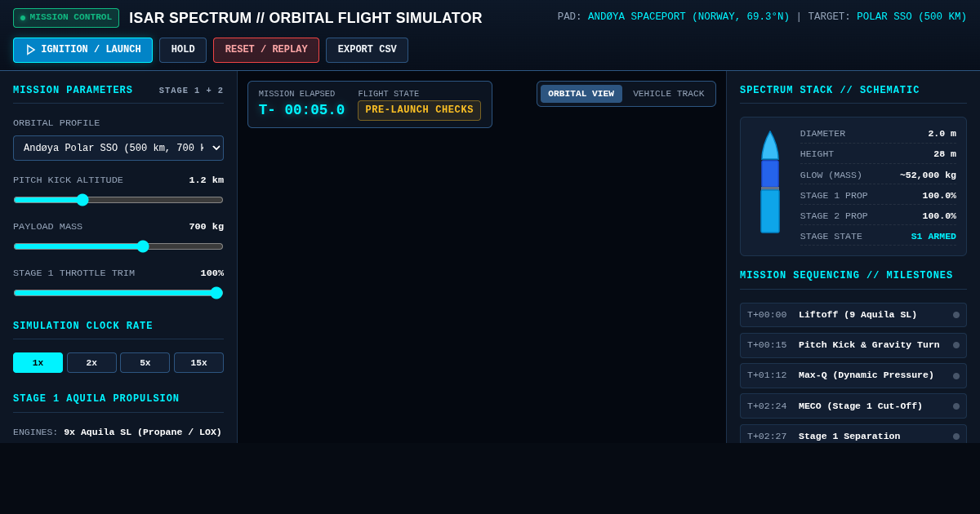Export flight data with Export CSV
This screenshot has height=514, width=980.
point(367,50)
